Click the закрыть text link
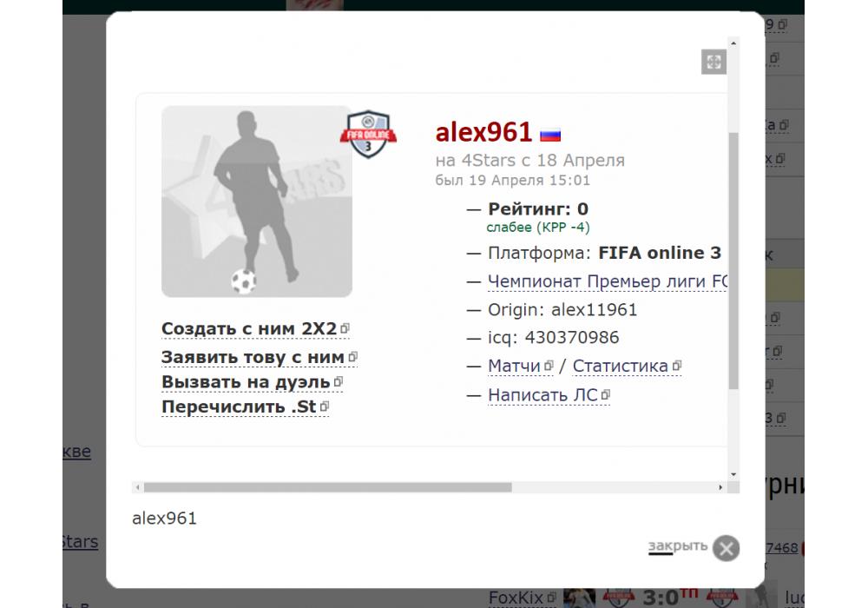The height and width of the screenshot is (608, 868). [678, 546]
